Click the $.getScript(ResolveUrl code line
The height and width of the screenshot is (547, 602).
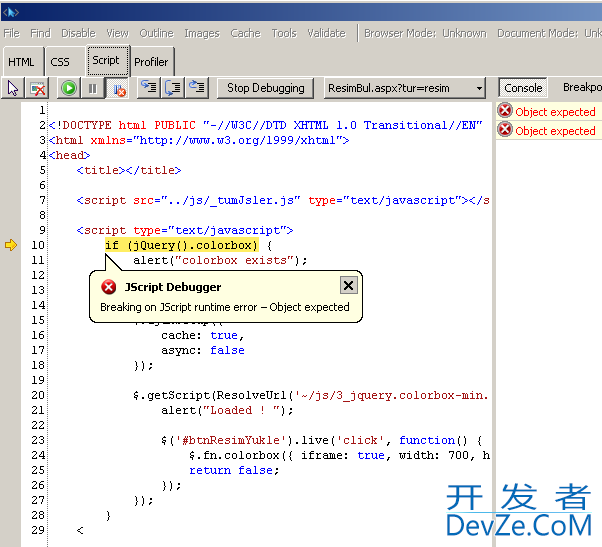coord(311,395)
